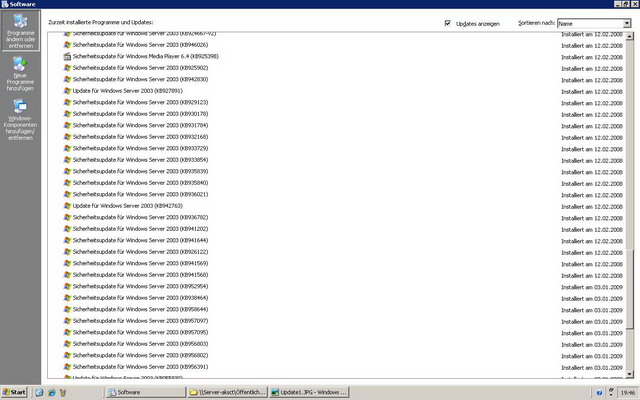Click the icon for update KB935840
The width and height of the screenshot is (640, 400).
[67, 183]
